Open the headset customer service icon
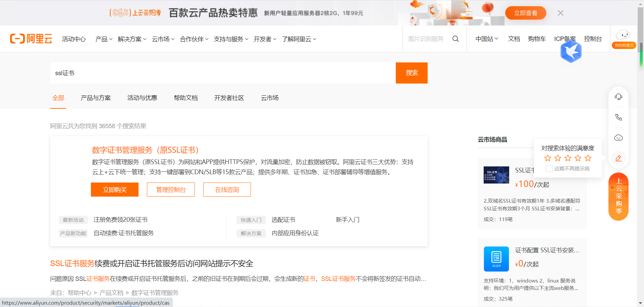Screen dimensions: 644x307 pyautogui.click(x=619, y=97)
